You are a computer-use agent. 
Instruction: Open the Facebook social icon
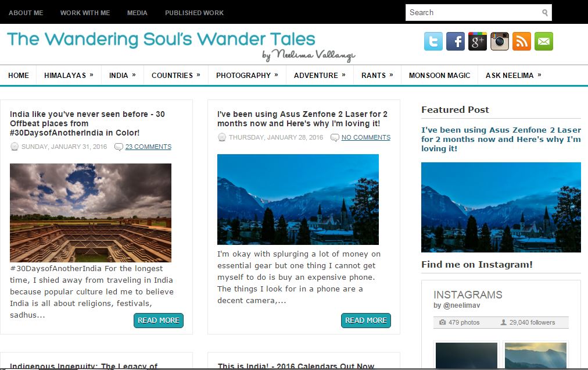tap(456, 41)
